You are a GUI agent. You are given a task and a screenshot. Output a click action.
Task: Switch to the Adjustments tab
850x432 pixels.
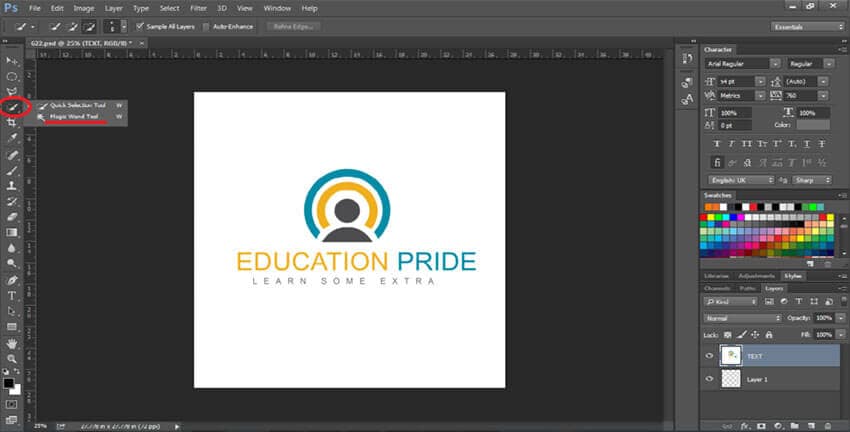[x=756, y=276]
